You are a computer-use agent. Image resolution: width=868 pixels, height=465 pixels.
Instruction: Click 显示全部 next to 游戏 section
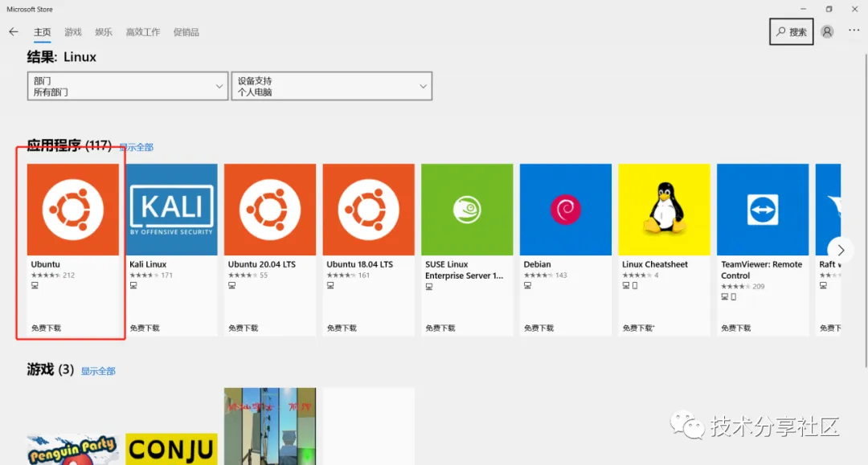click(98, 371)
